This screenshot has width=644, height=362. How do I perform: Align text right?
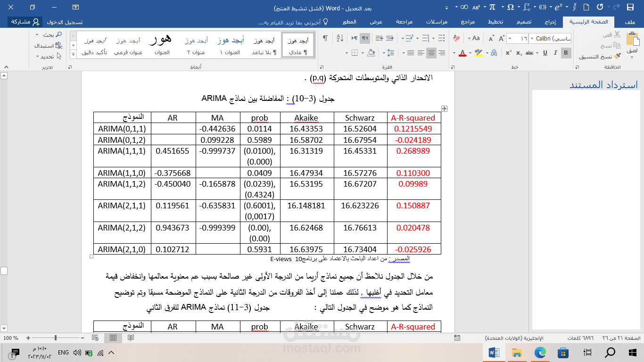[442, 53]
